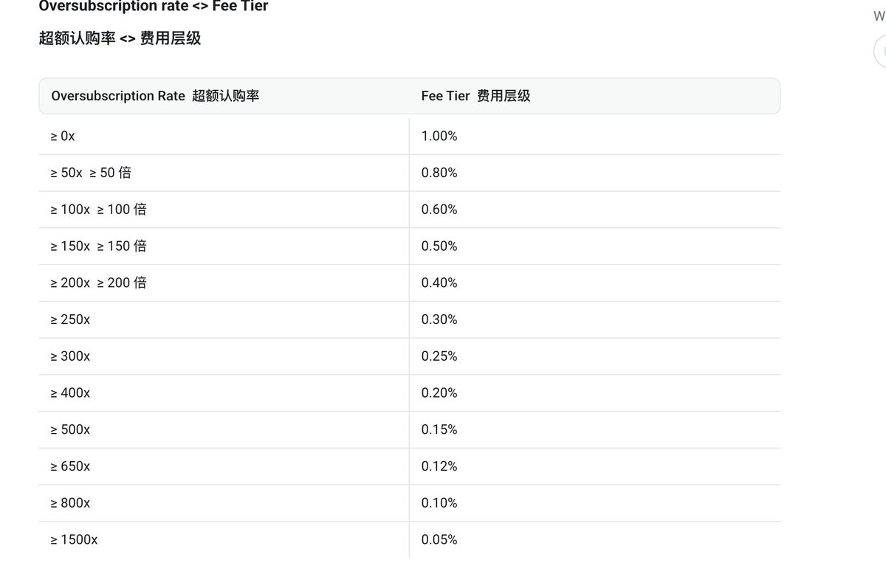Select the 0.80% fee tier cell

[x=439, y=173]
